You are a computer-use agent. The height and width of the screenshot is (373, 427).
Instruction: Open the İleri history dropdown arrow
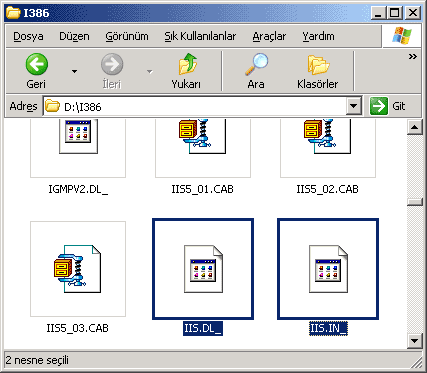150,71
